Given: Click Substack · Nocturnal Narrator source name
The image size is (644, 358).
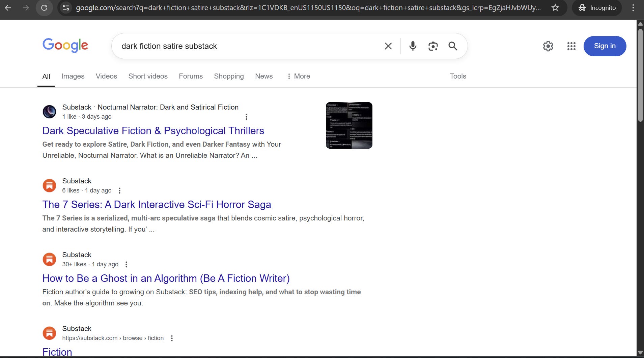Looking at the screenshot, I should click(150, 107).
